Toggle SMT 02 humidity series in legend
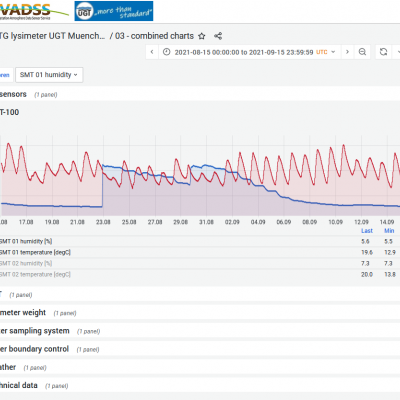400x400 pixels. coord(26,263)
